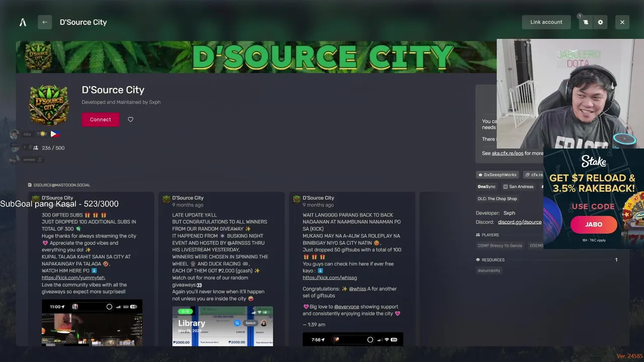Click the third post's 9 months ago timestamp
Image resolution: width=644 pixels, height=362 pixels.
(318, 205)
